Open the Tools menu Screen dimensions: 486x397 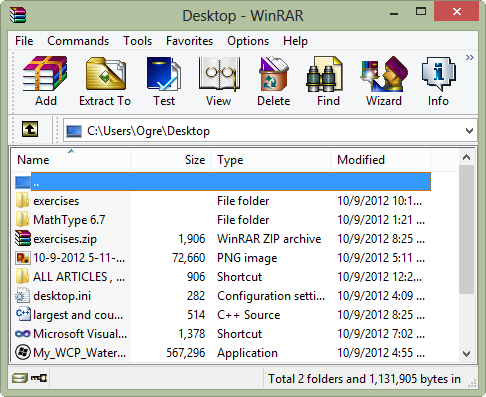[137, 41]
